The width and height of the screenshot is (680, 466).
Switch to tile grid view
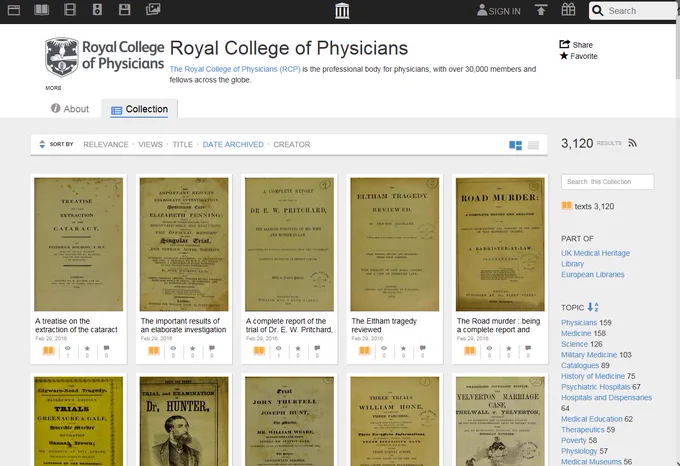click(515, 145)
